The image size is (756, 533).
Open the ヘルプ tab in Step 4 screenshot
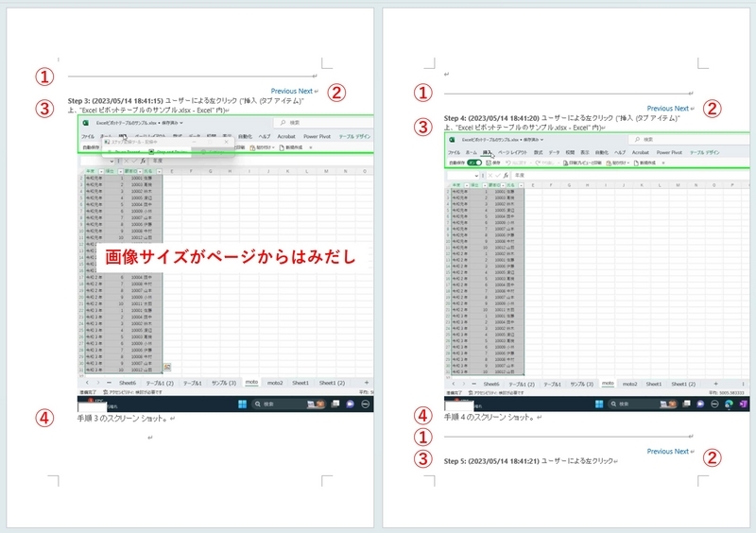click(620, 152)
